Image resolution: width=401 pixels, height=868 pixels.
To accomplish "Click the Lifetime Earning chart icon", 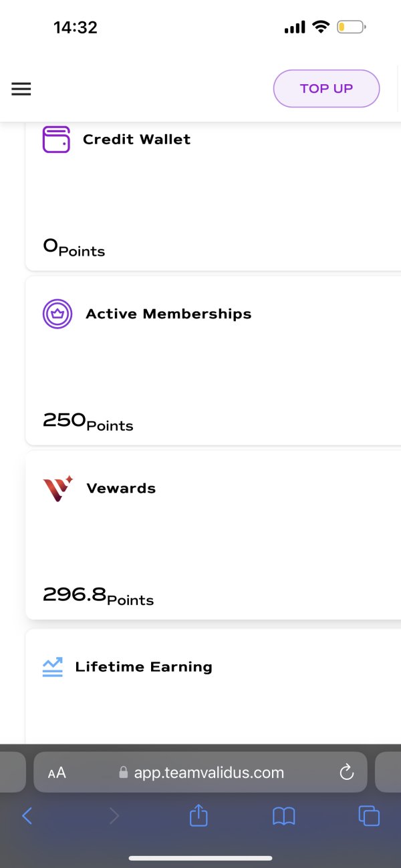I will click(x=52, y=667).
